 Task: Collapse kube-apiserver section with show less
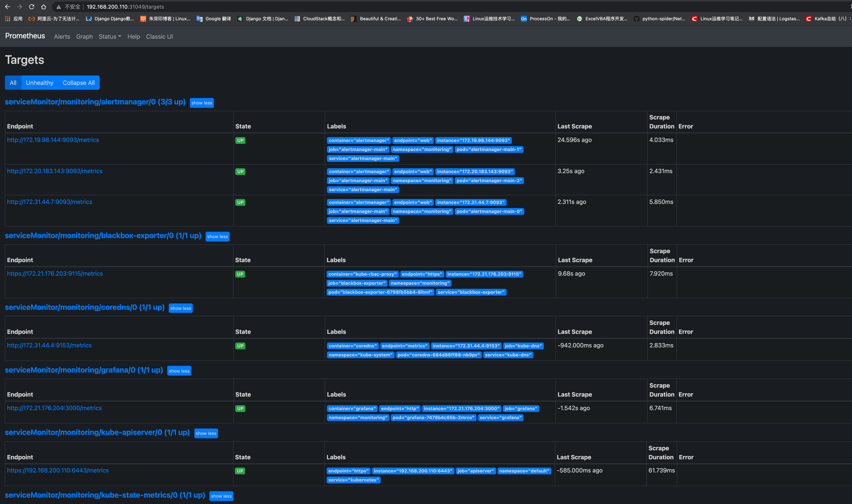coord(206,433)
